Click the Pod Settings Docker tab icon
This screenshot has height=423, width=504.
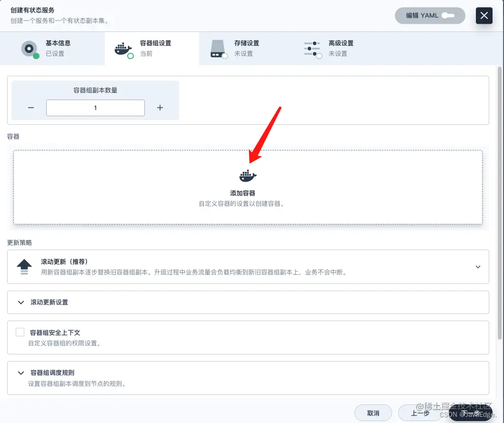tap(123, 50)
